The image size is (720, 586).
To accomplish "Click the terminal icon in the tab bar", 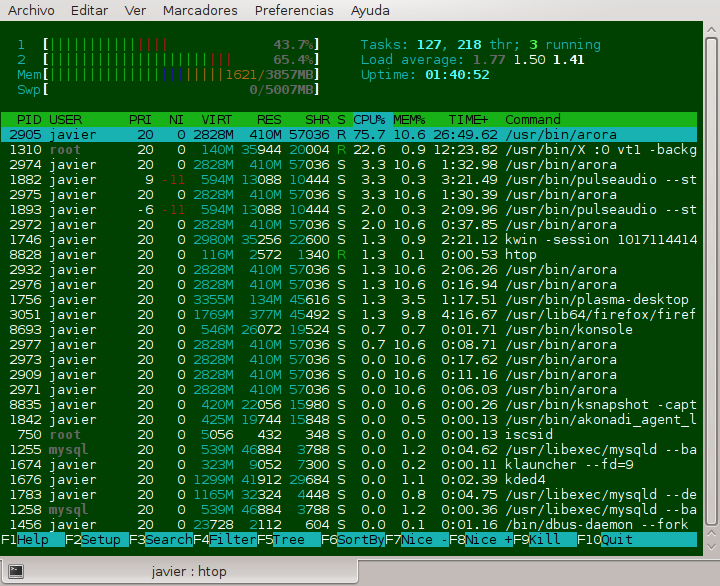I will (16, 571).
